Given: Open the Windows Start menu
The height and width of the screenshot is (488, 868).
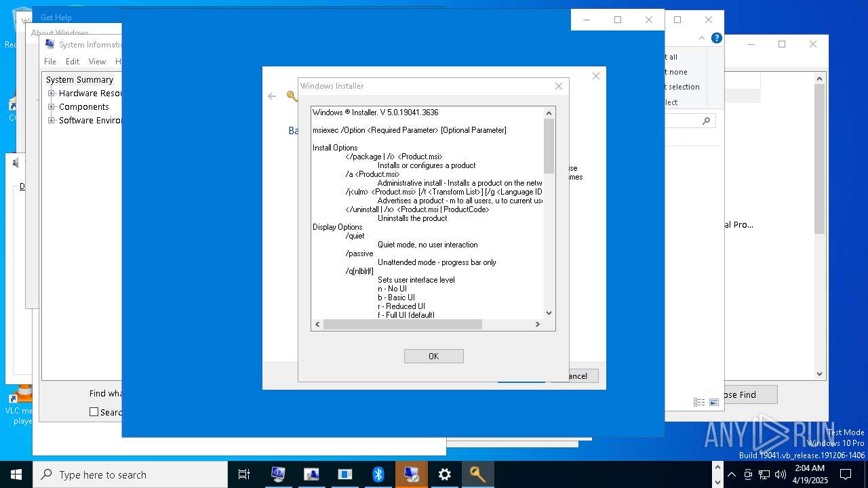Looking at the screenshot, I should click(16, 474).
